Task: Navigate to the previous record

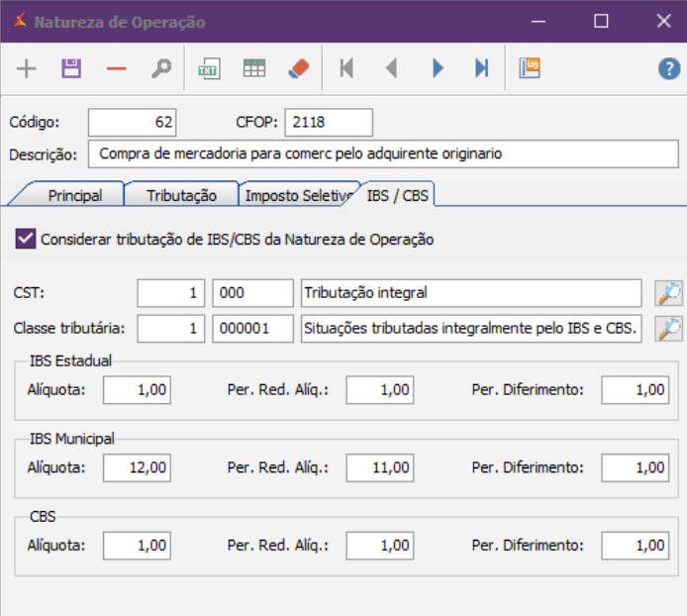Action: (391, 68)
